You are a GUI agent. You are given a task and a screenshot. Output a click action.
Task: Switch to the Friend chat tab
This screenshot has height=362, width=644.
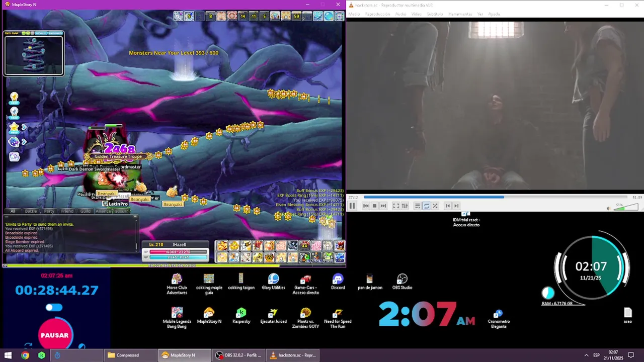tap(67, 211)
